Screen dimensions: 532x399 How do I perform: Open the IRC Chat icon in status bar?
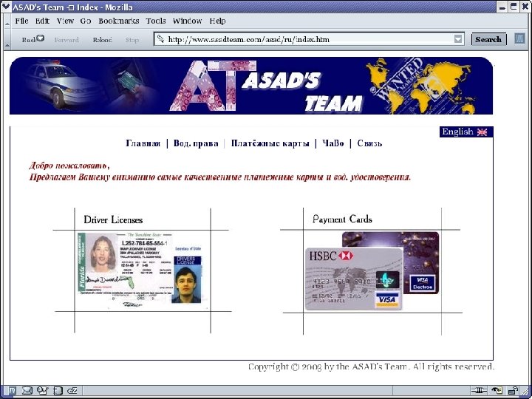tap(72, 391)
